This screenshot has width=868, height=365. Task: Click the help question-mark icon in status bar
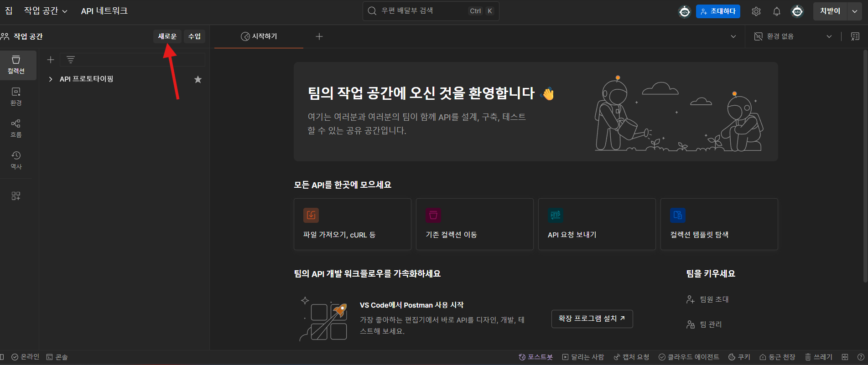point(861,357)
